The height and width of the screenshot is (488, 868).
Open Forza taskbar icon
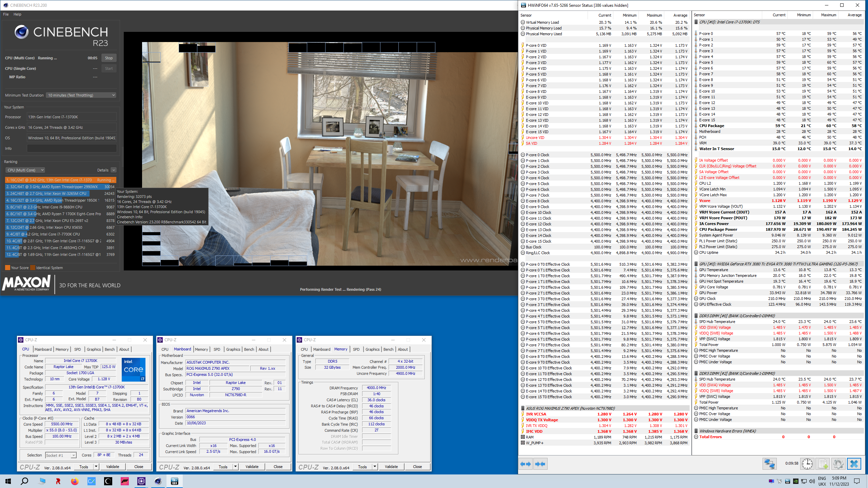click(125, 481)
